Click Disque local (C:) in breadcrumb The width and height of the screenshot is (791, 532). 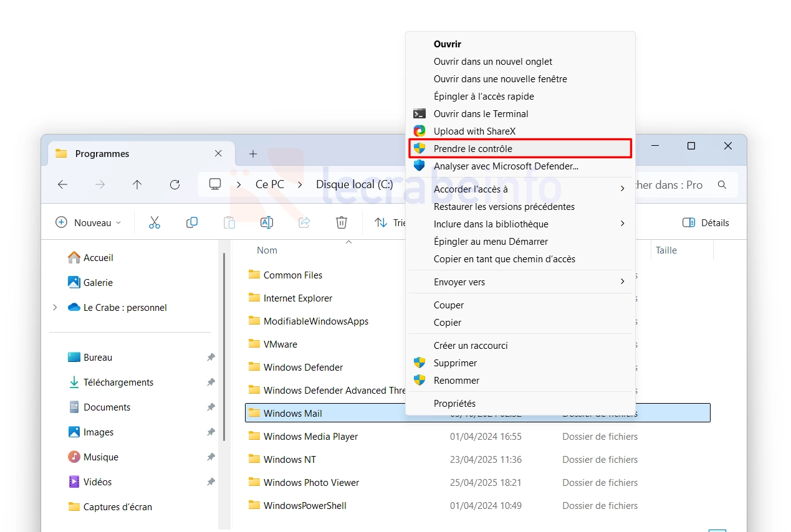coord(354,184)
